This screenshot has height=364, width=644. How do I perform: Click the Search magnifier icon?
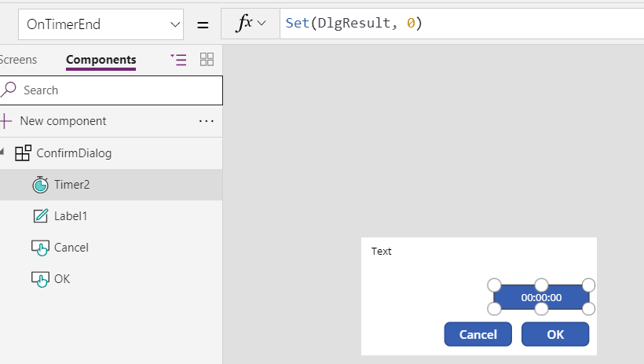[x=8, y=90]
